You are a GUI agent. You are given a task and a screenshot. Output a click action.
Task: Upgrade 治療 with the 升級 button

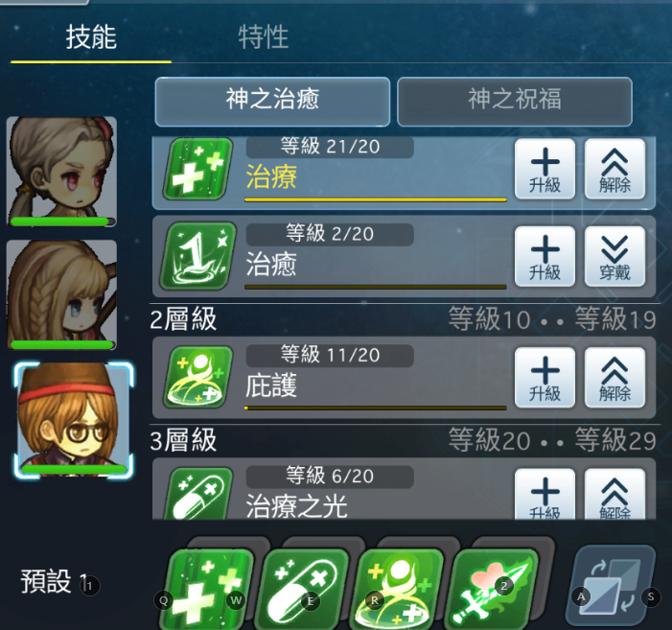pos(545,170)
